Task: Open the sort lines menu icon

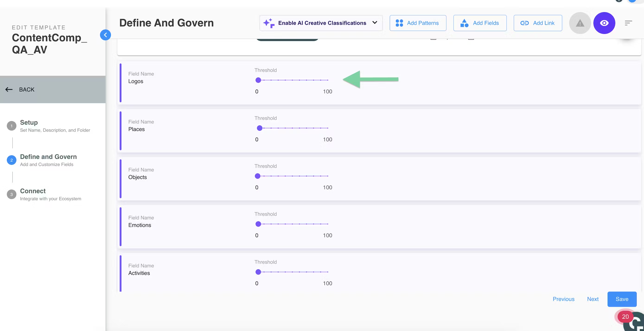Action: [628, 23]
